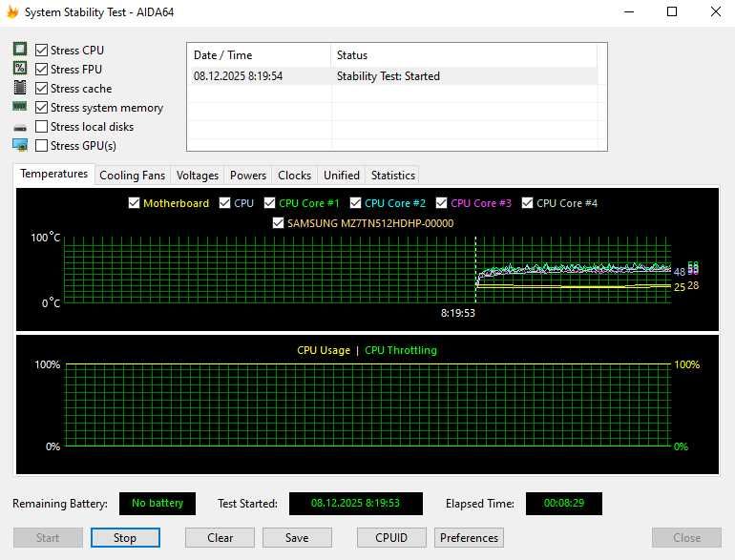Uncheck the Stress cache checkbox

pyautogui.click(x=41, y=88)
